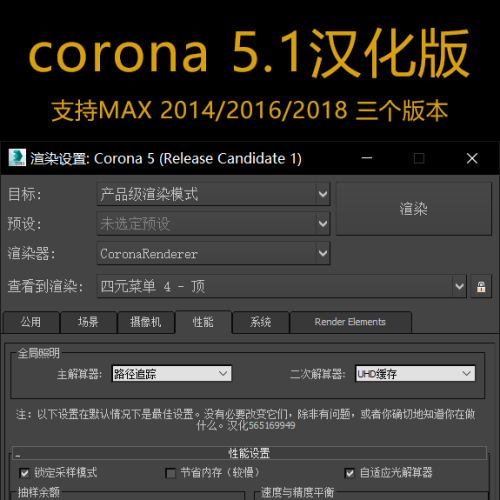The width and height of the screenshot is (500, 500).
Task: Click the 渲染 render button
Action: [414, 209]
